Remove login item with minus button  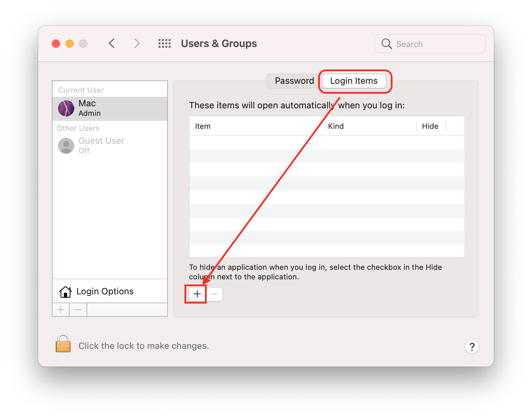tap(214, 294)
